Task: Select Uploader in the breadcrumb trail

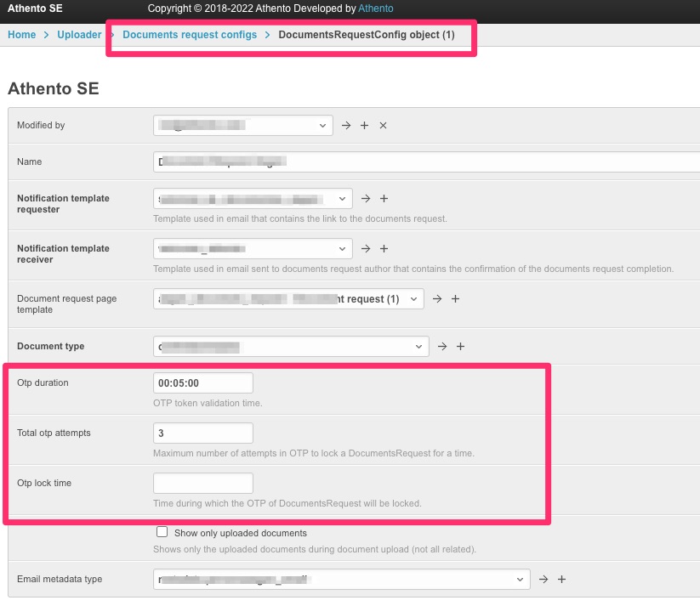Action: 78,35
